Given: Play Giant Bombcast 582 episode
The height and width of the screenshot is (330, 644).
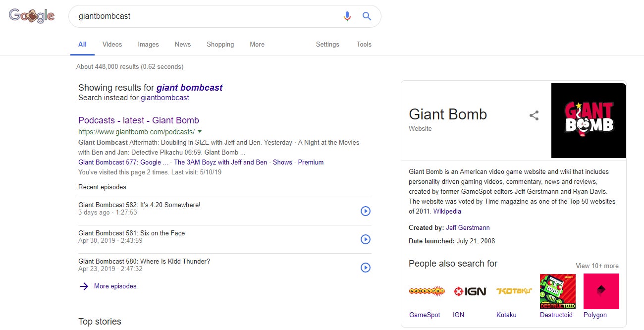Looking at the screenshot, I should (x=365, y=211).
